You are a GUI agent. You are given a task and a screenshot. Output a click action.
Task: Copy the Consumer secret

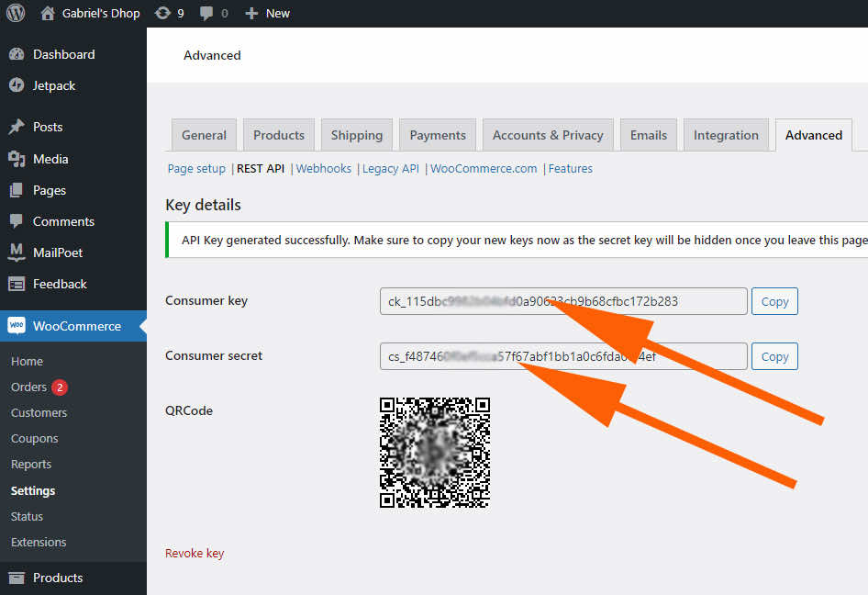[x=774, y=356]
